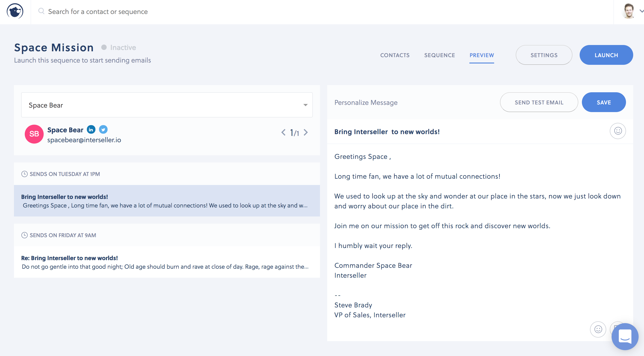Click the 'Personalize Message' heading
Viewport: 644px width, 356px height.
point(366,102)
